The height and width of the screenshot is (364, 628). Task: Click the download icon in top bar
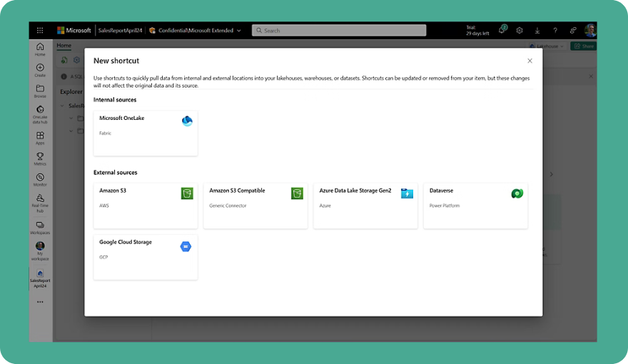coord(537,31)
